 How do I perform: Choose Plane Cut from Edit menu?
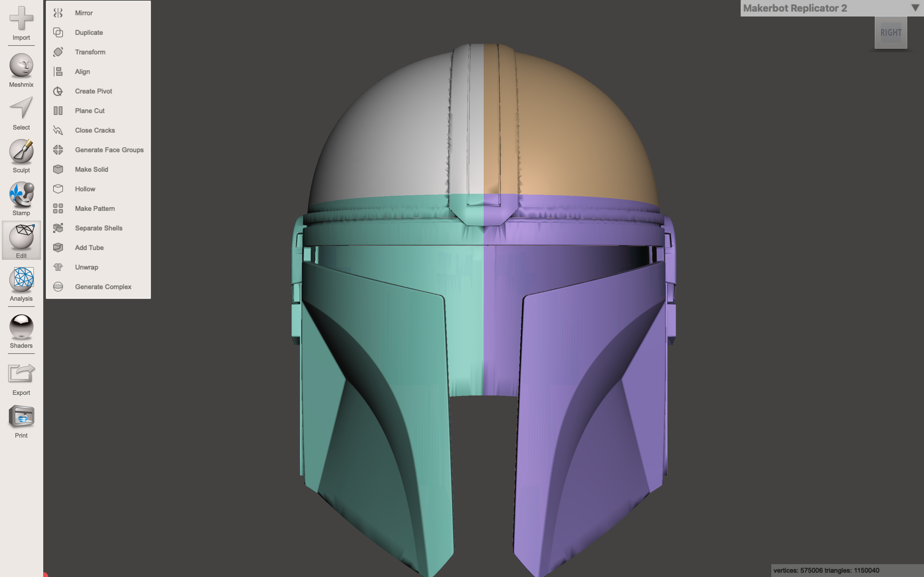[x=90, y=111]
